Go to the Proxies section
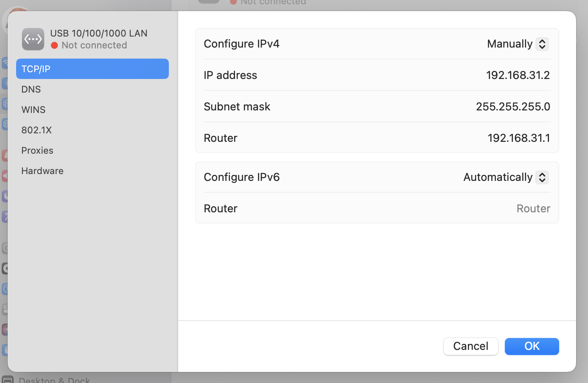This screenshot has width=588, height=383. [37, 150]
